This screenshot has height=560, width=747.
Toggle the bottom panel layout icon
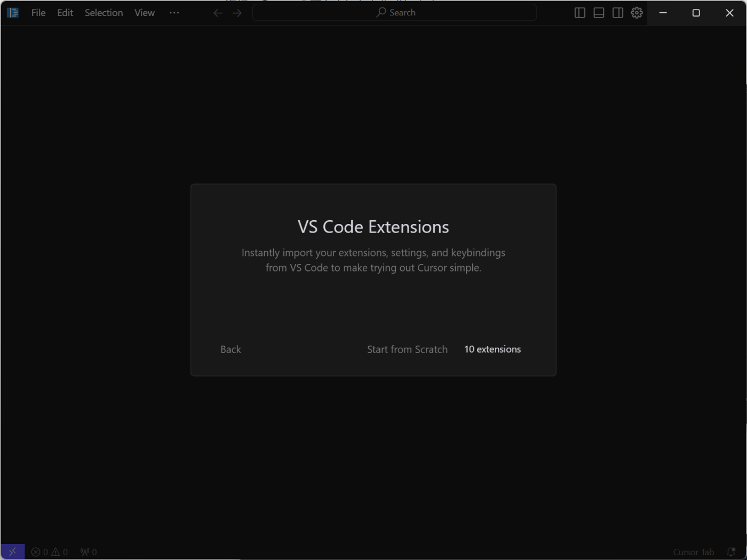599,13
